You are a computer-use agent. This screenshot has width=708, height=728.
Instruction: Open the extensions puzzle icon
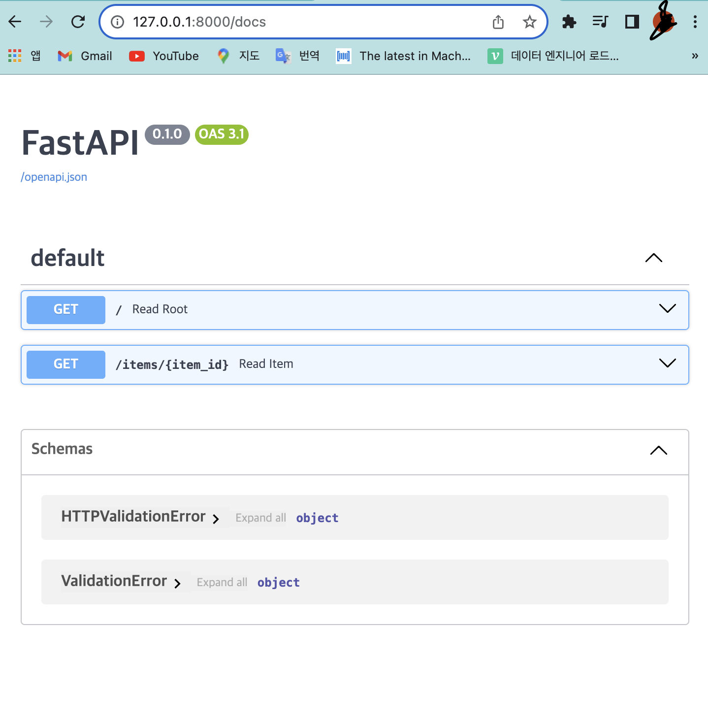tap(569, 22)
